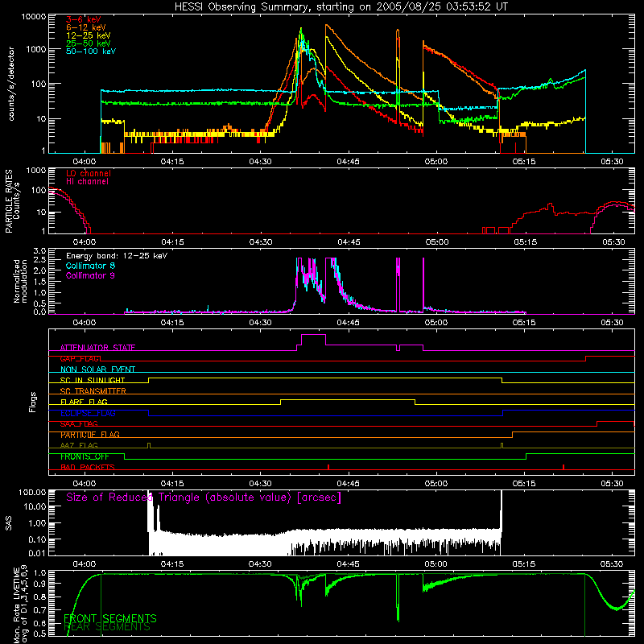Click the HESSI Observing Summary title text

[341, 7]
